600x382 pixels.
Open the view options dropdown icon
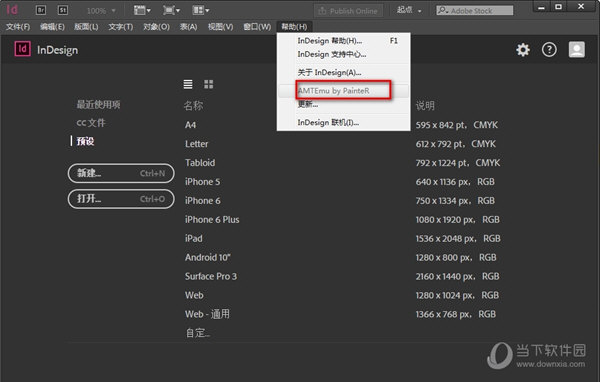tap(142, 10)
